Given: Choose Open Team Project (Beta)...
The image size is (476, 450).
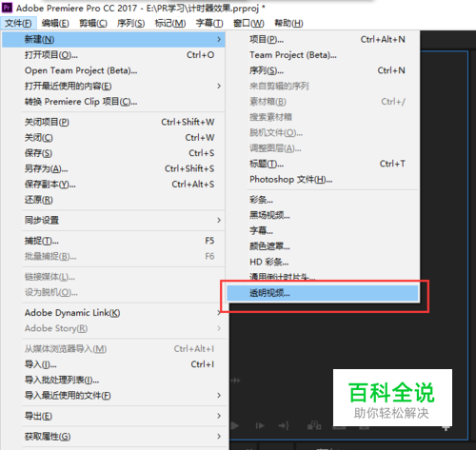Looking at the screenshot, I should pyautogui.click(x=113, y=70).
